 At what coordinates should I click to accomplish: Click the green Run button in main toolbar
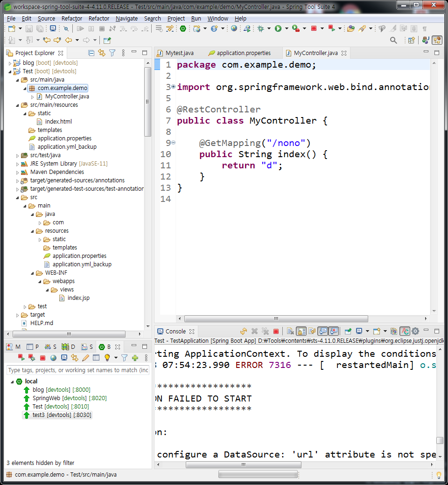pos(278,29)
